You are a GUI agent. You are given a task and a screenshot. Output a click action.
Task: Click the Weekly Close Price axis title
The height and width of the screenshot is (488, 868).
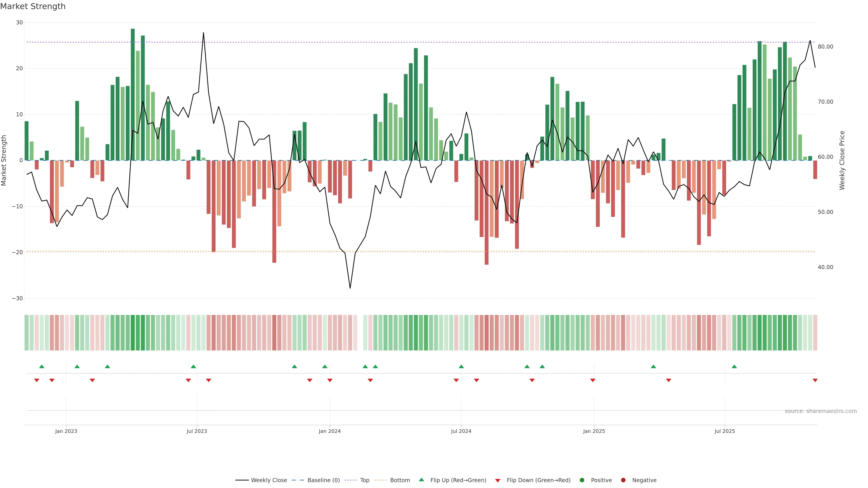click(842, 160)
